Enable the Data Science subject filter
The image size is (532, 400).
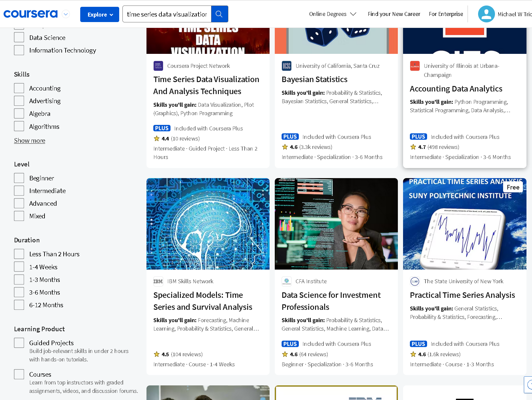pyautogui.click(x=19, y=37)
